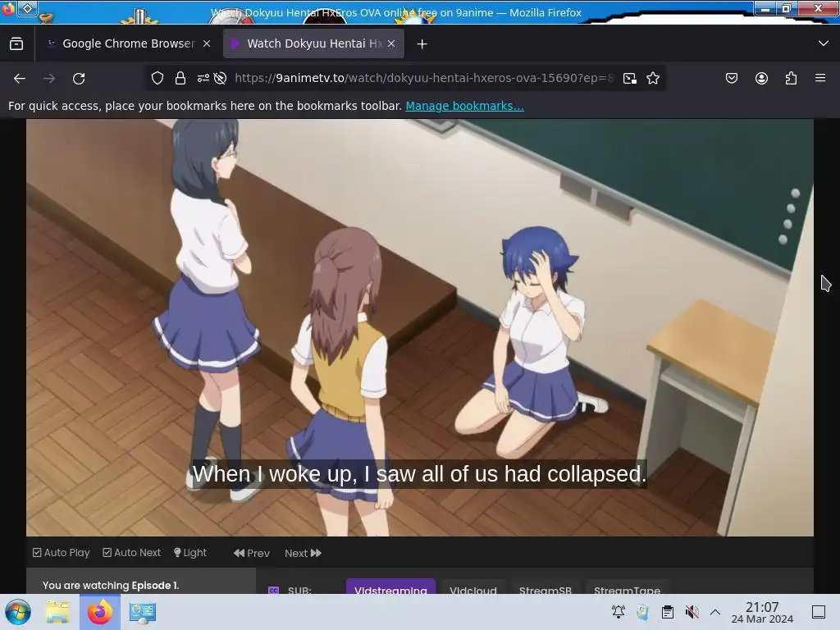Toggle the Auto Play checkbox

61,552
